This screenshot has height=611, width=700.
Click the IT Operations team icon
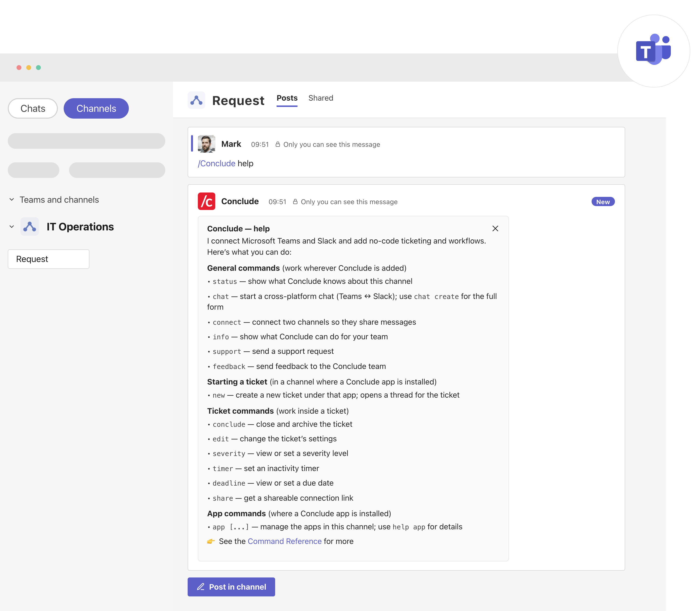pos(30,227)
